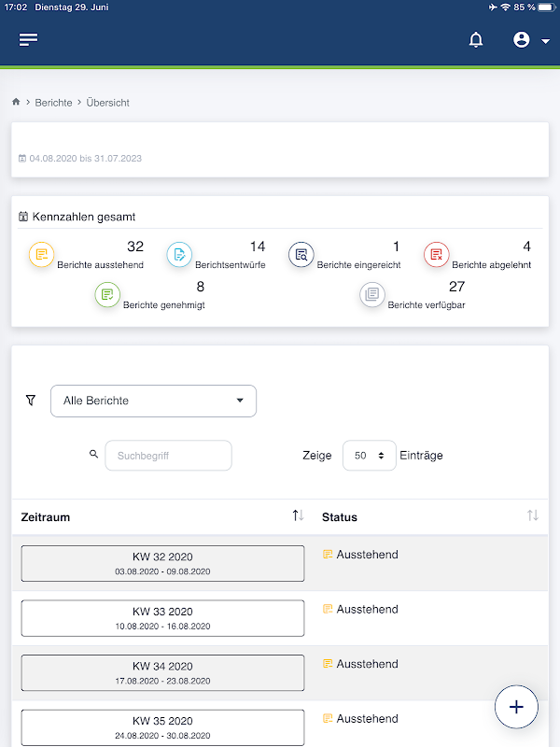The width and height of the screenshot is (560, 747).
Task: Open the 50 entries per page selector
Action: (370, 456)
